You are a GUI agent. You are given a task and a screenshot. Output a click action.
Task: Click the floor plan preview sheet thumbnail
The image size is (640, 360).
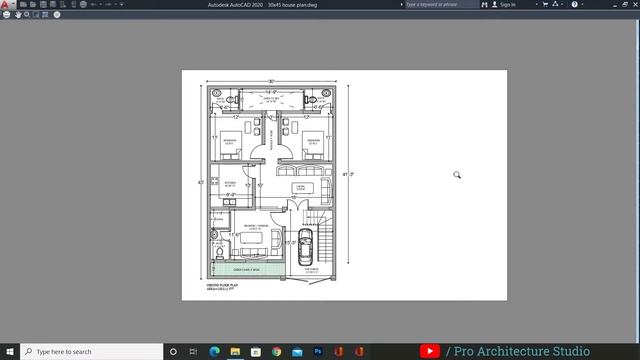coord(344,185)
